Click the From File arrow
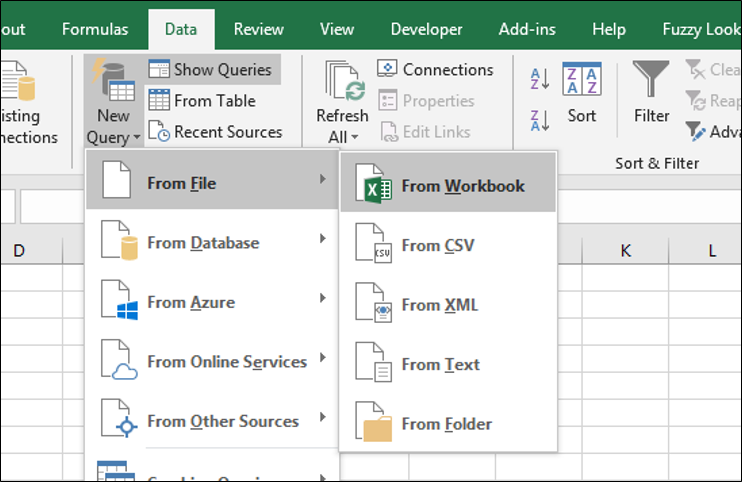The image size is (742, 482). click(x=323, y=179)
